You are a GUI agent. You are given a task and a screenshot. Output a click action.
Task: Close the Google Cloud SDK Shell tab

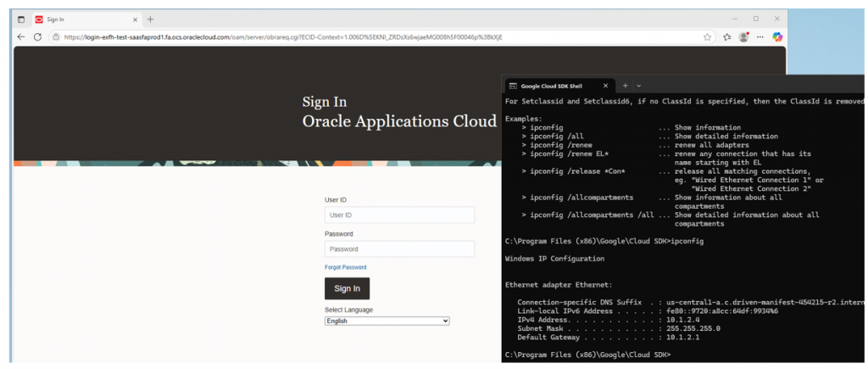[x=604, y=86]
